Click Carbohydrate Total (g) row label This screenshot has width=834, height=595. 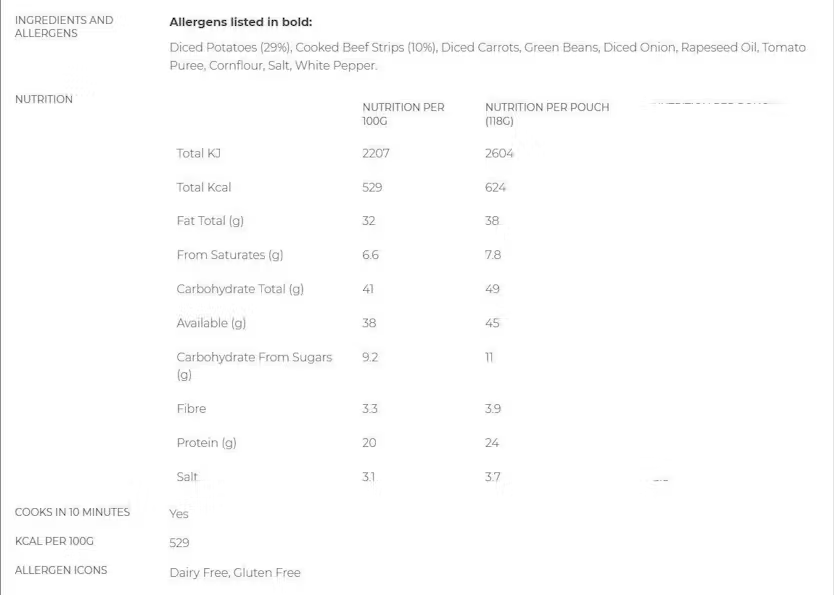[240, 289]
